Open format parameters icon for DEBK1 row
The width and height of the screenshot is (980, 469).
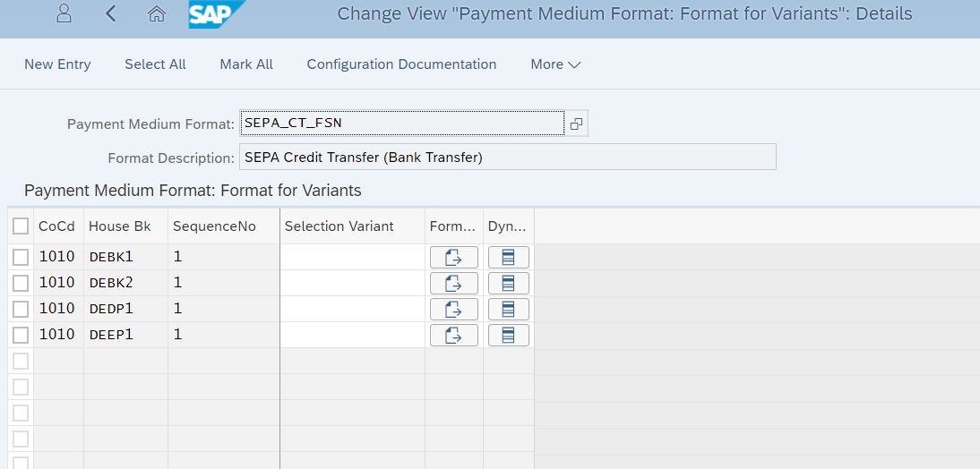(x=454, y=257)
